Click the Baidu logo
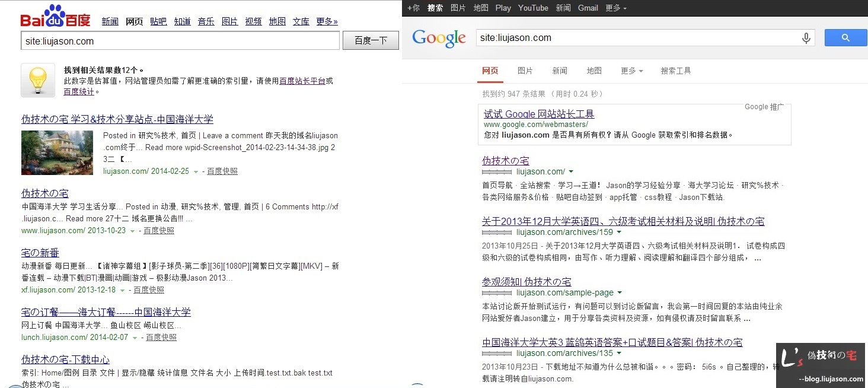The height and width of the screenshot is (388, 868). pyautogui.click(x=55, y=16)
